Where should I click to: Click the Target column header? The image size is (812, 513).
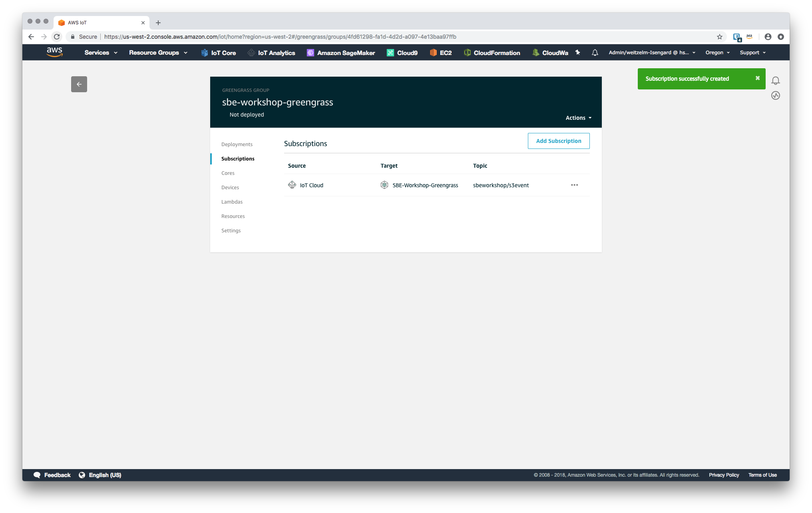389,166
